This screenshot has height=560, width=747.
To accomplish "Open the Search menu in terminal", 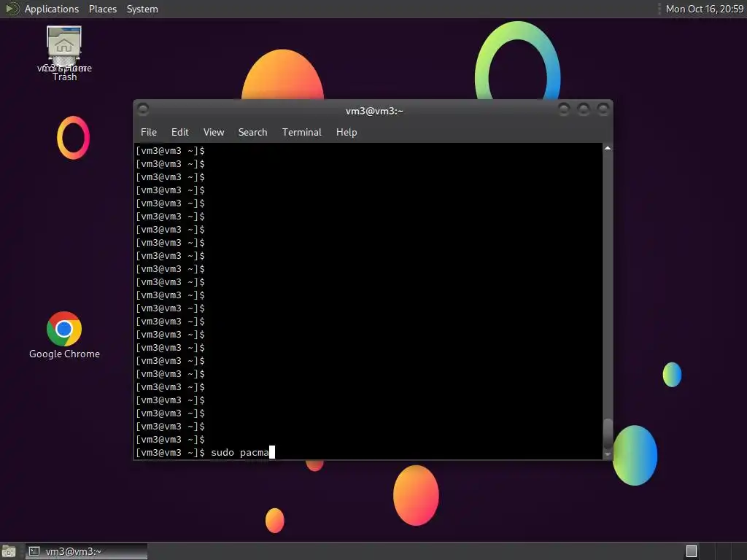I will (x=252, y=133).
